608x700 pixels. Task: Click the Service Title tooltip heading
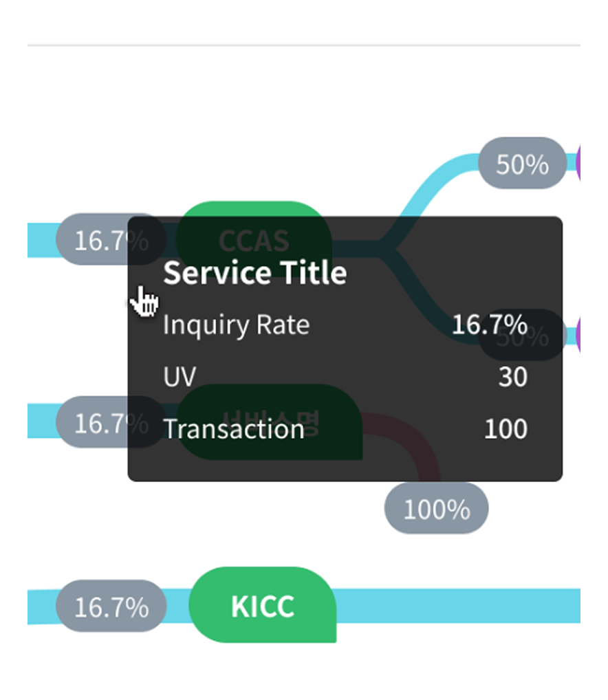[x=255, y=272]
